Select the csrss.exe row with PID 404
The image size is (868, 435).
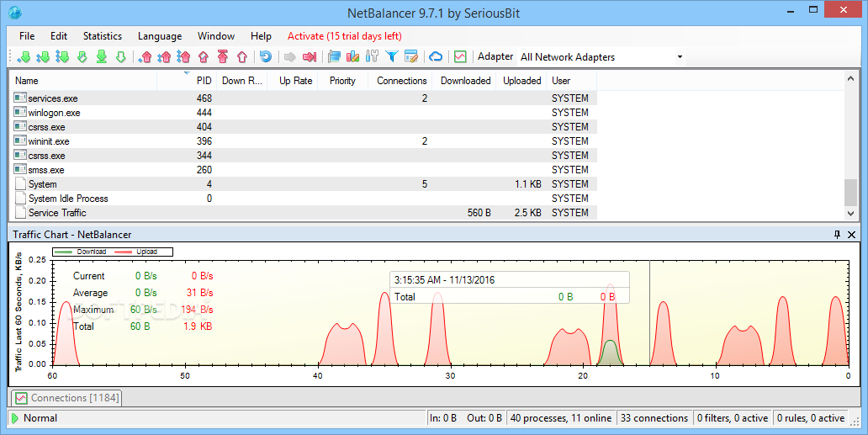304,127
